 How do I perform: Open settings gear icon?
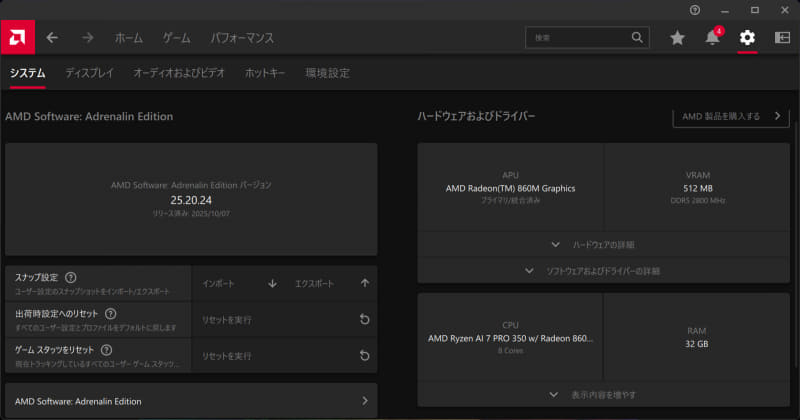(x=747, y=37)
